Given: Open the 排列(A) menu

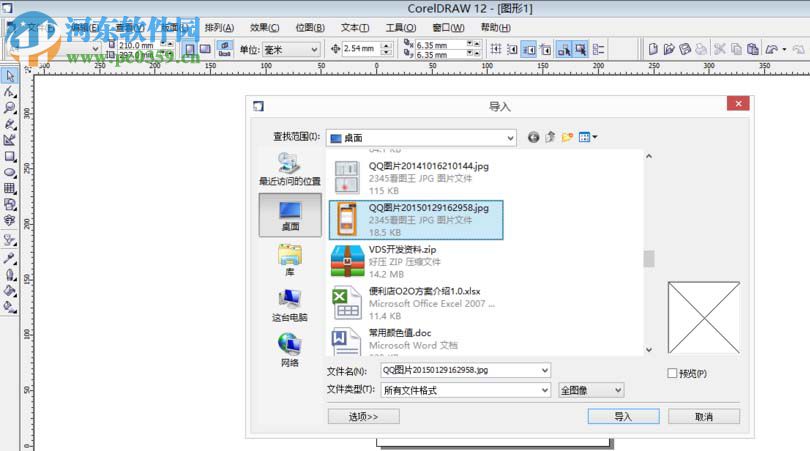Looking at the screenshot, I should pos(219,27).
